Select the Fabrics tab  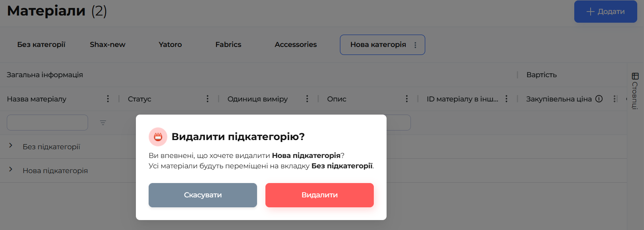pyautogui.click(x=228, y=45)
